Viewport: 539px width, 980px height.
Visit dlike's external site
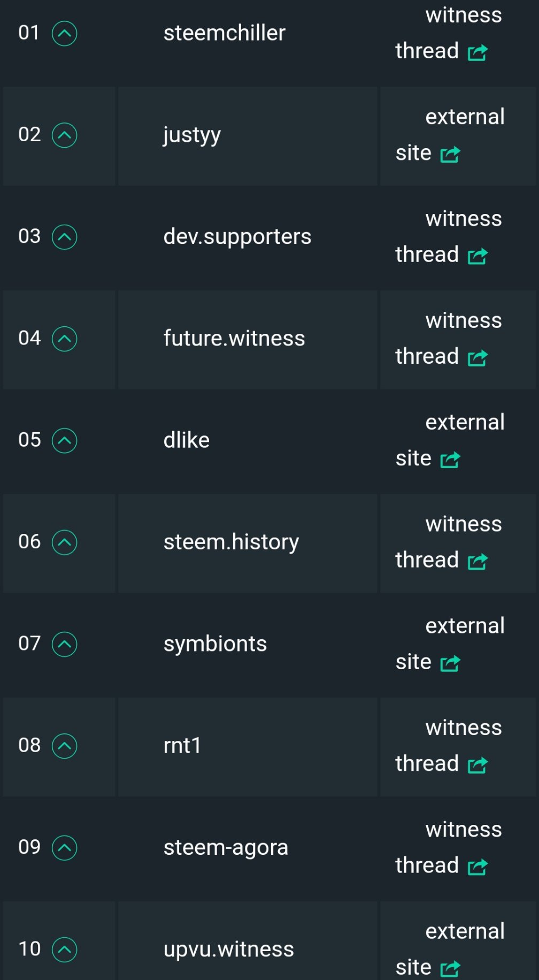coord(450,440)
